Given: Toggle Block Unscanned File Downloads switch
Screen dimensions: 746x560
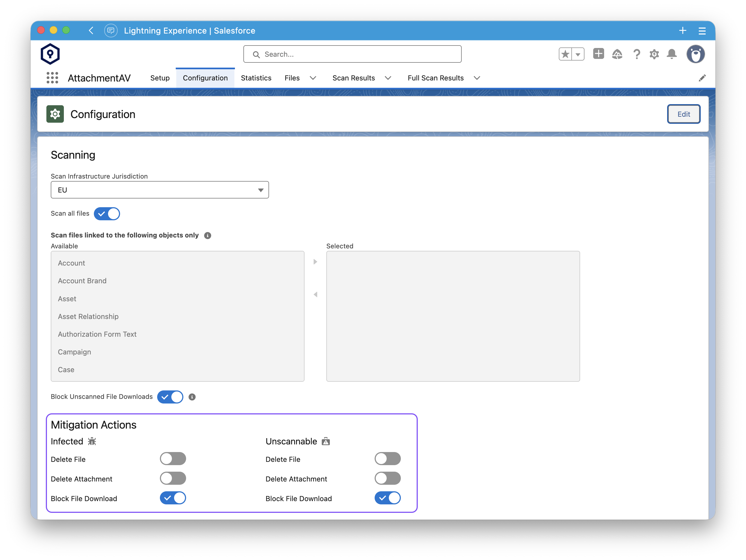Looking at the screenshot, I should pos(170,397).
